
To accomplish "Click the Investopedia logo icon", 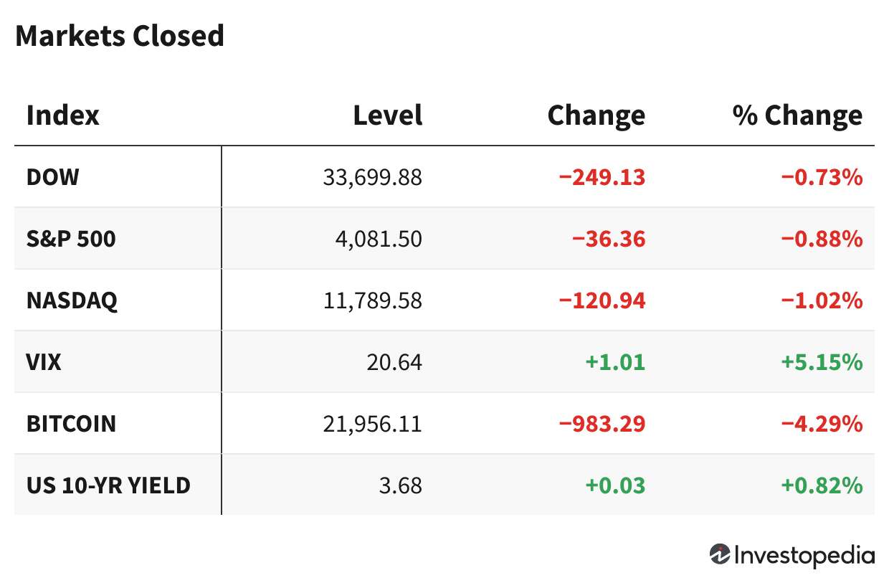I will coord(720,554).
